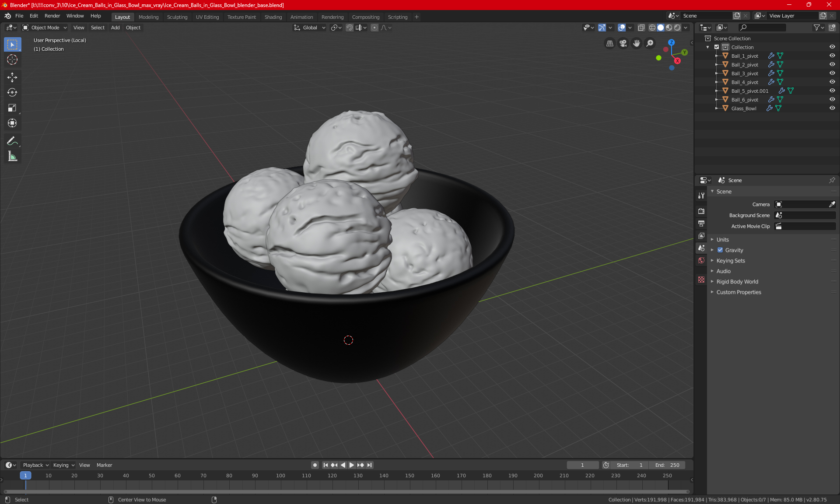Screen dimensions: 840x504
Task: Switch to the Modeling workspace tab
Action: pyautogui.click(x=148, y=17)
